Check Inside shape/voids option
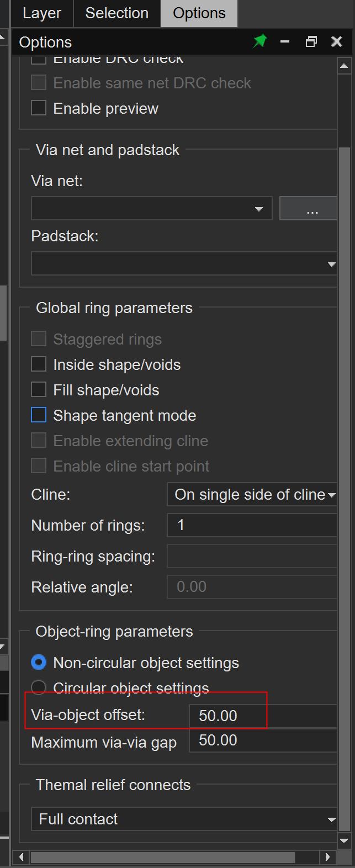The image size is (355, 868). click(x=39, y=364)
